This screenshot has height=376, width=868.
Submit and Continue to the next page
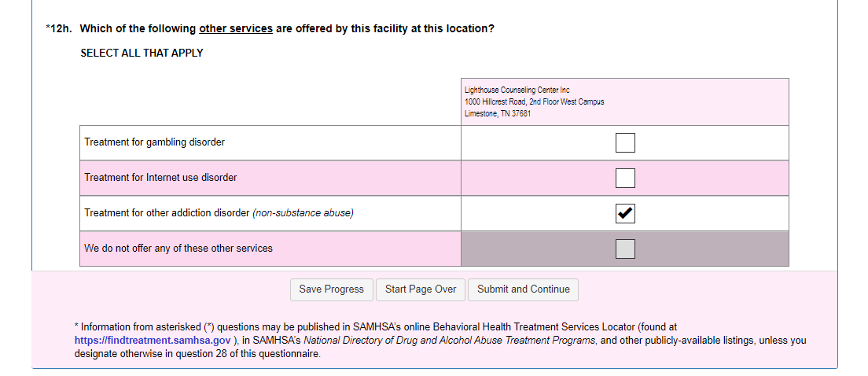523,289
